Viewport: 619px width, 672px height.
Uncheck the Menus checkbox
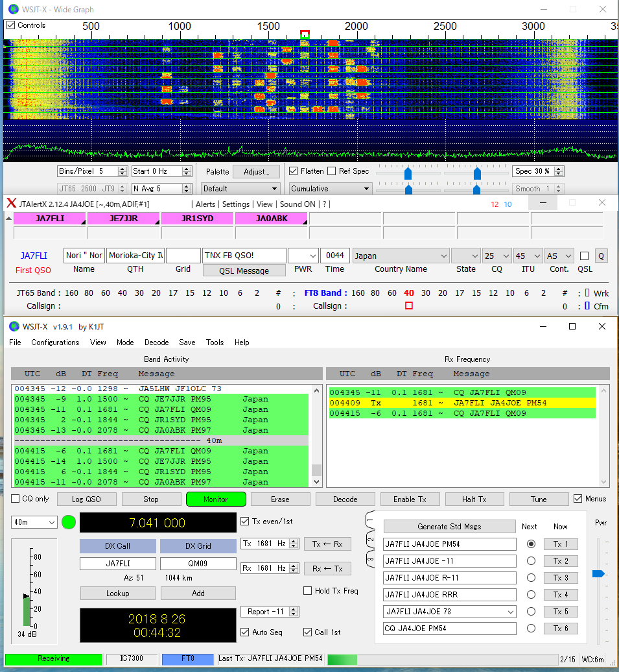pyautogui.click(x=578, y=499)
